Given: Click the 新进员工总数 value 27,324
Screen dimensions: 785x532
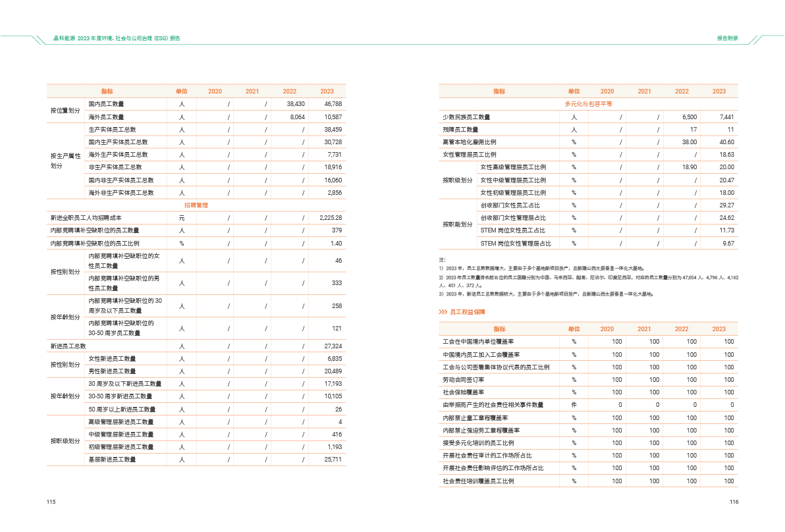Looking at the screenshot, I should pyautogui.click(x=333, y=346).
